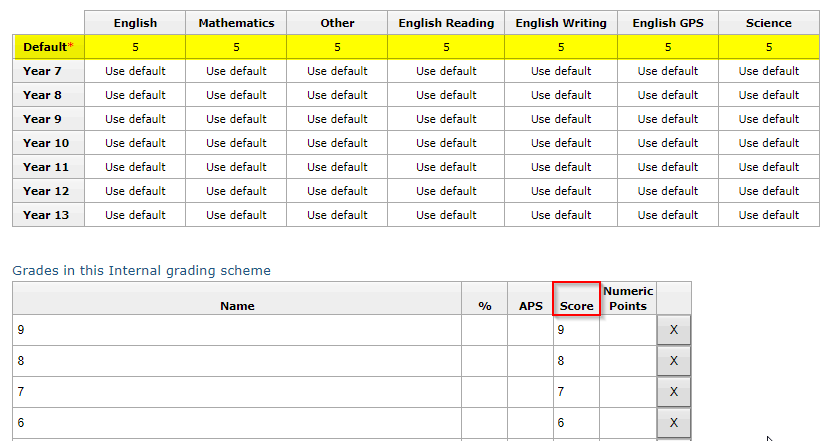Click Year 8 Mathematics 'Use default' cell
Screen dimensions: 829x441
pos(236,95)
